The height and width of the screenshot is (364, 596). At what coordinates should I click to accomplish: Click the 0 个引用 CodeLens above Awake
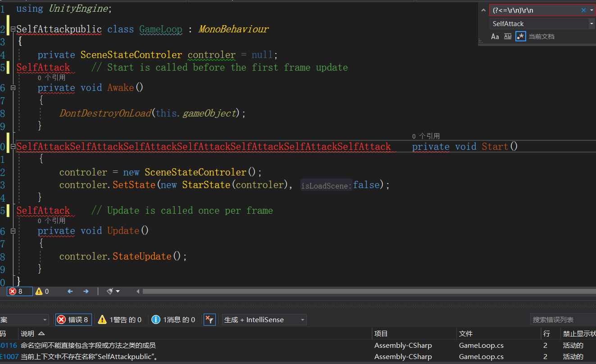pos(51,78)
